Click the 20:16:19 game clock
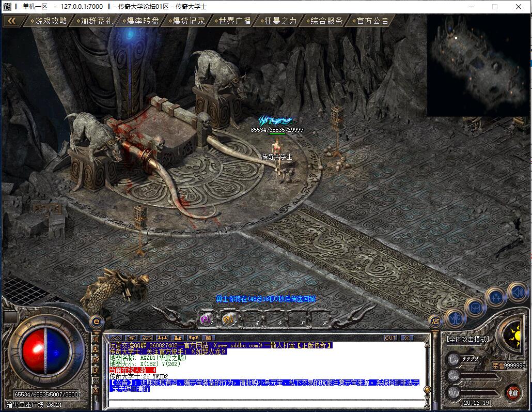This screenshot has height=412, width=532. [x=477, y=403]
